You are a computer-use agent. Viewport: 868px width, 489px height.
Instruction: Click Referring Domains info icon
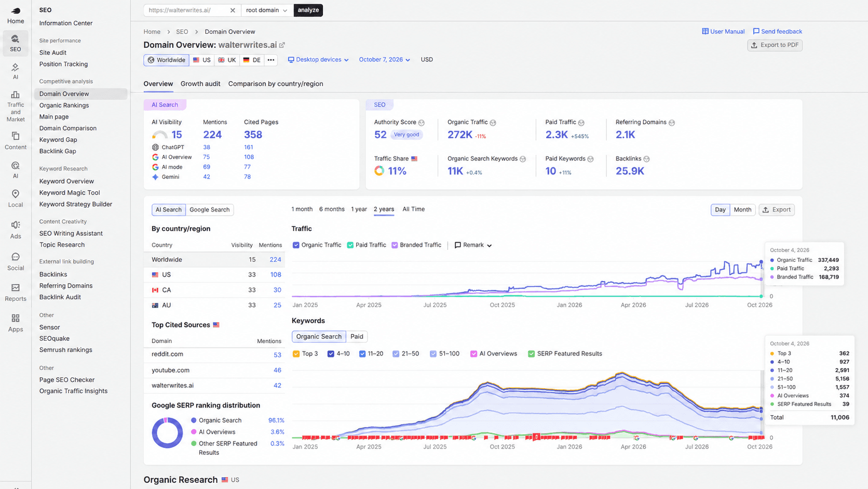click(672, 123)
